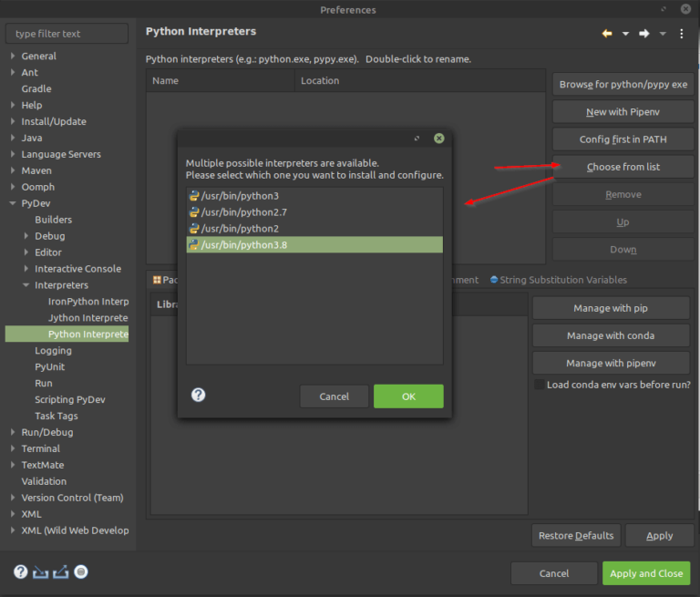Click Apply and Close button

coord(645,573)
